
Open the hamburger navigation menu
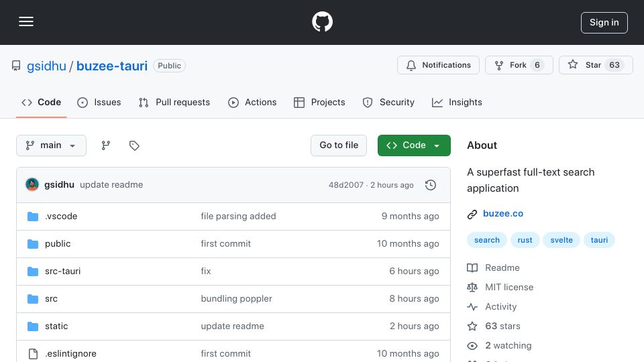pos(26,21)
